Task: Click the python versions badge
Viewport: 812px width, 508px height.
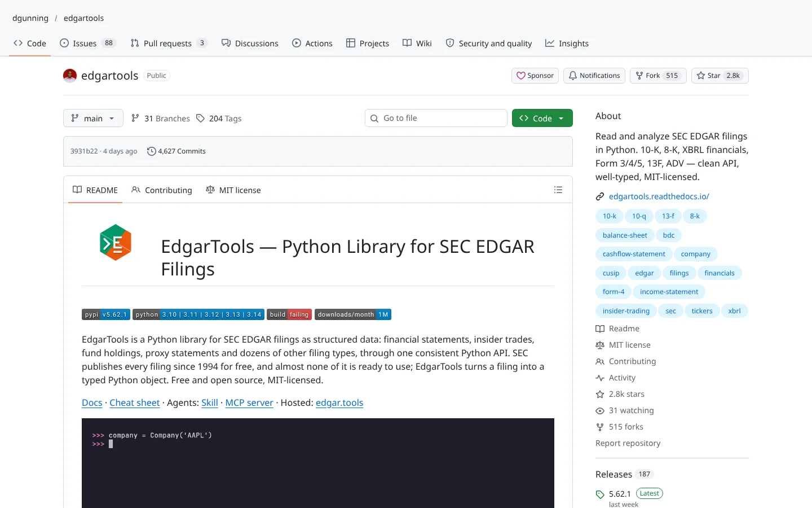Action: pos(198,314)
